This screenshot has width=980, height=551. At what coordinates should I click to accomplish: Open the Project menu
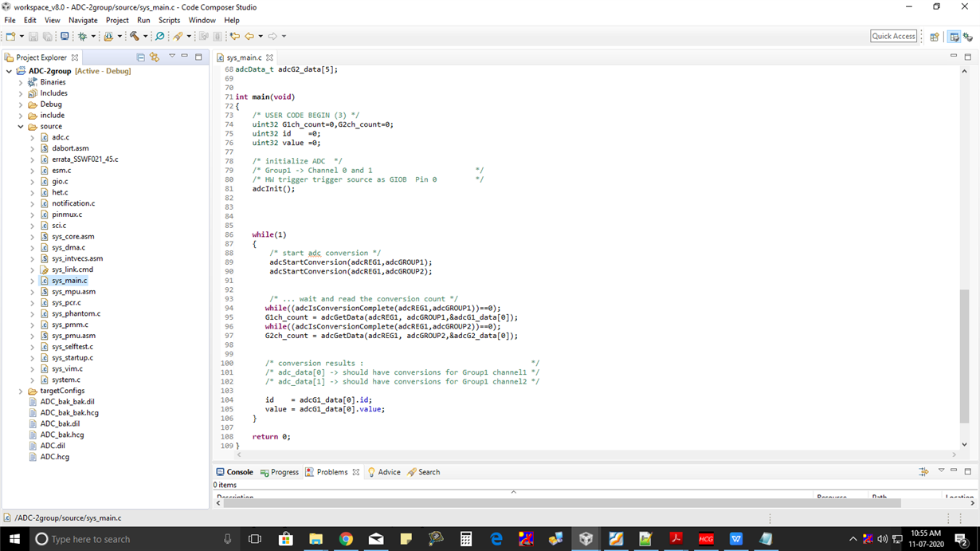[x=117, y=20]
